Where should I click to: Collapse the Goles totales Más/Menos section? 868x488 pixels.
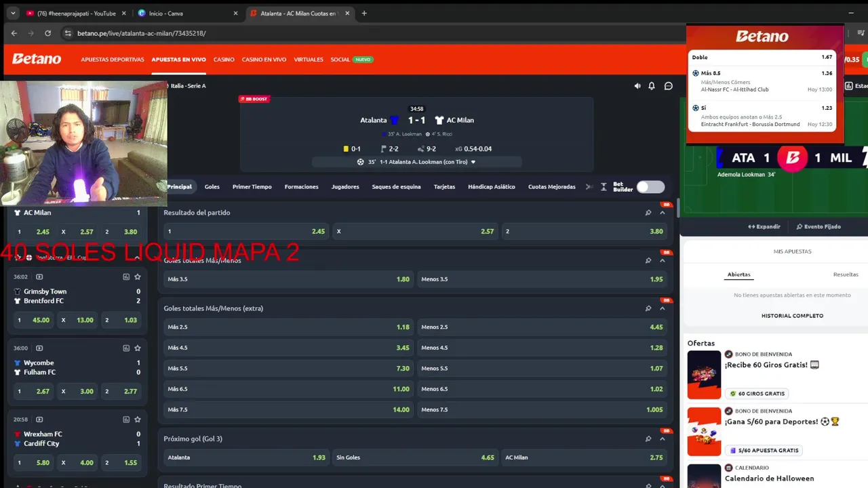point(663,260)
